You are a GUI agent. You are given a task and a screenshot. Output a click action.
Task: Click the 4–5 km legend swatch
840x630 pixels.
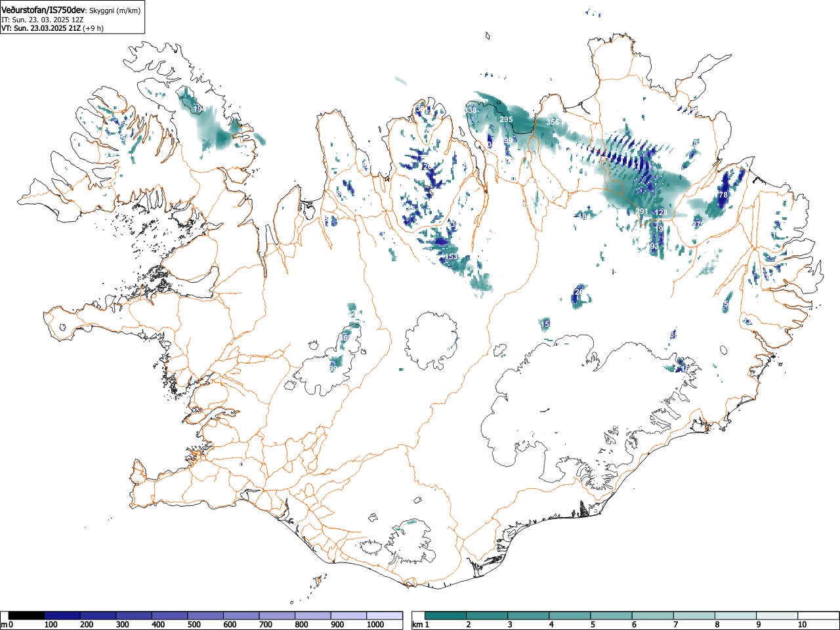pos(571,616)
